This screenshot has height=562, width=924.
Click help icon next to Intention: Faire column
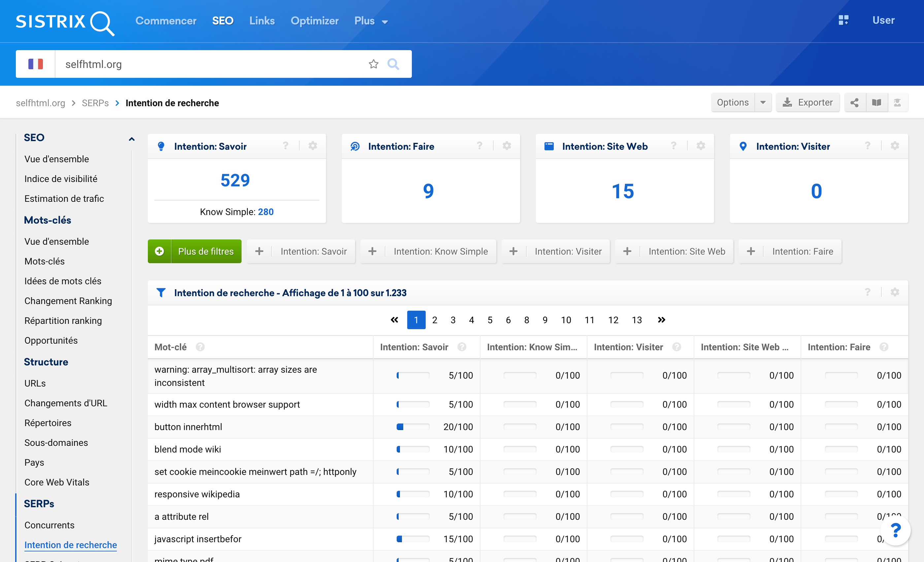click(x=884, y=347)
